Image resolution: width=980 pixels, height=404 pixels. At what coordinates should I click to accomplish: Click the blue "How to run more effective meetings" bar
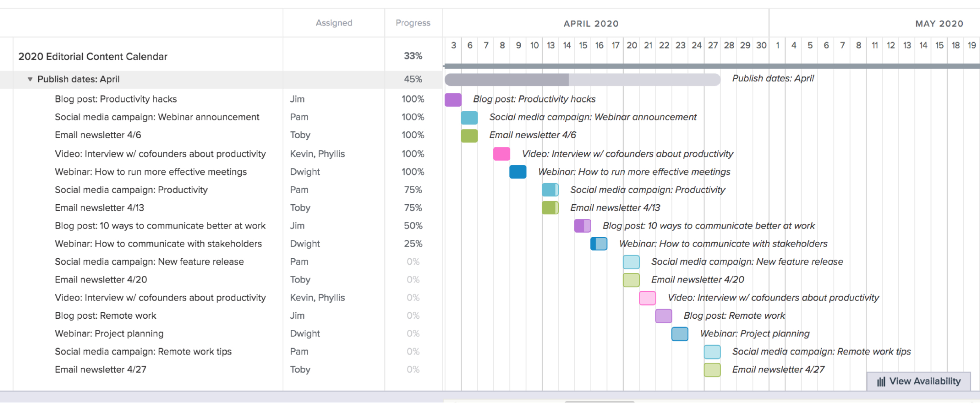[x=518, y=172]
